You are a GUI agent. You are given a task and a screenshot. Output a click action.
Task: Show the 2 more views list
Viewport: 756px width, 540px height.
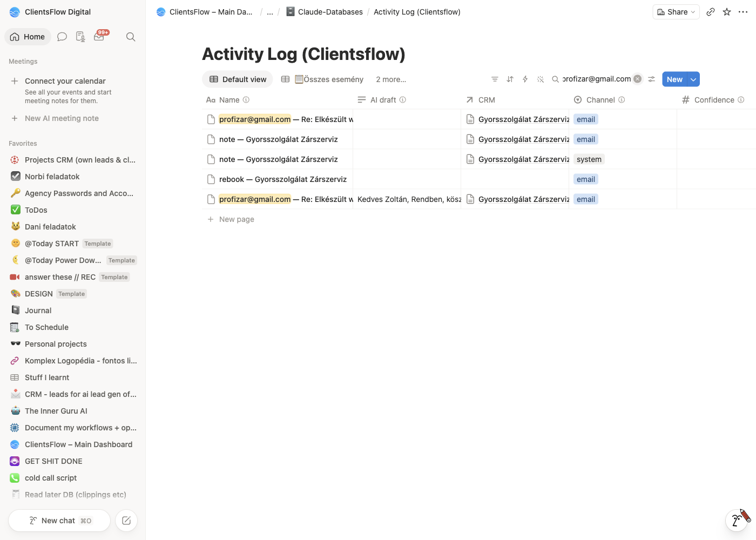click(x=391, y=79)
